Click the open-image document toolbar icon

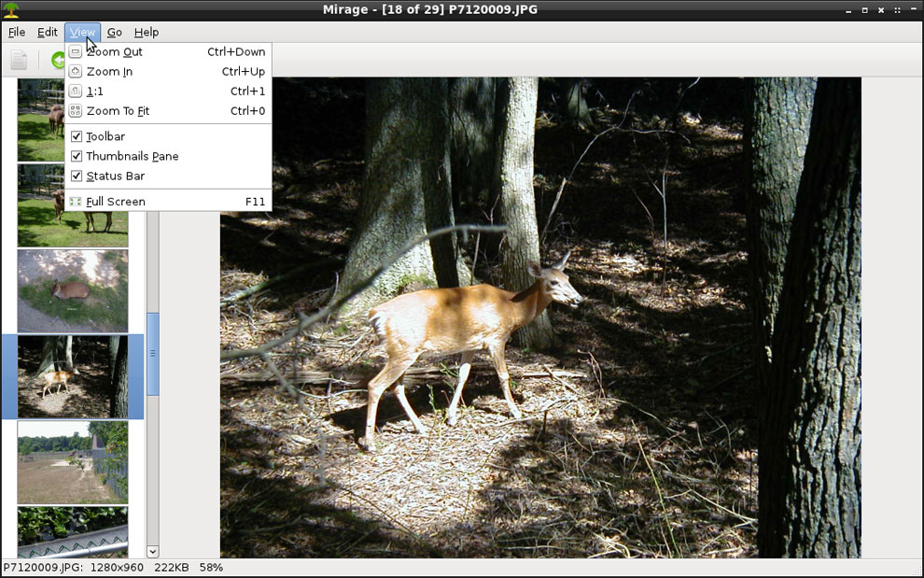tap(19, 60)
